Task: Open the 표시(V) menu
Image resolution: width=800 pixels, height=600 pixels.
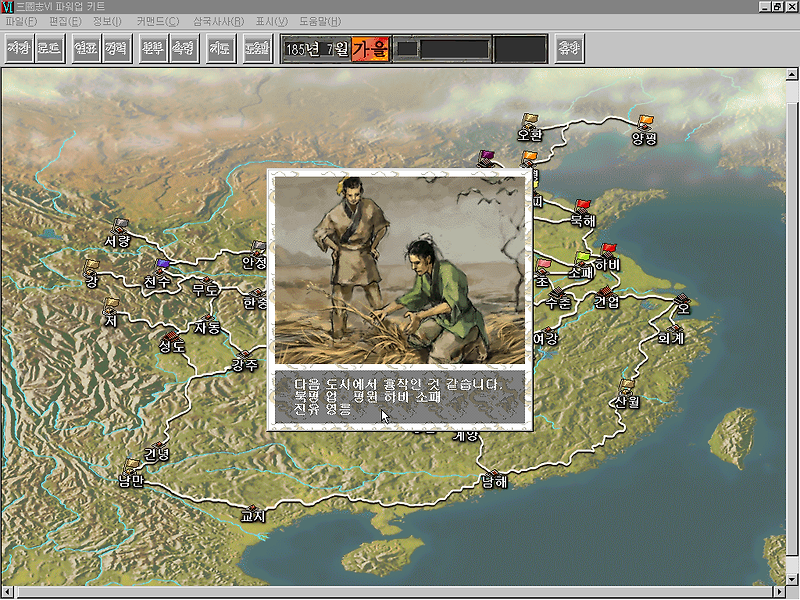Action: (x=271, y=21)
